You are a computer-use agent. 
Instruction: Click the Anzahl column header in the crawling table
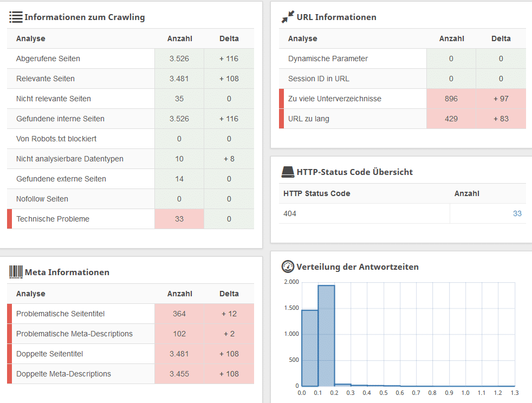point(179,38)
